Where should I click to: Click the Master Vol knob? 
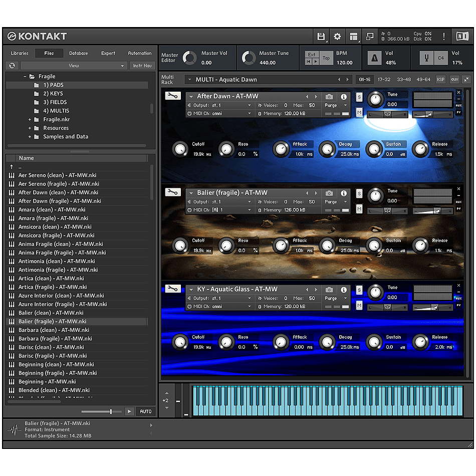189,58
